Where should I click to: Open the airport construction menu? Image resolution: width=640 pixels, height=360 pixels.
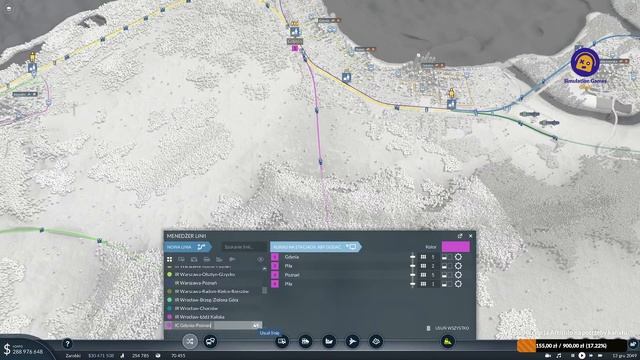[352, 341]
